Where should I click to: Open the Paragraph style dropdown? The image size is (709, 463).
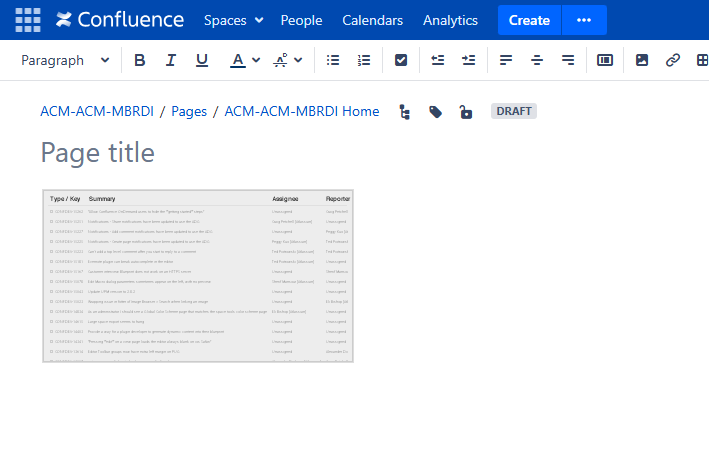coord(65,60)
